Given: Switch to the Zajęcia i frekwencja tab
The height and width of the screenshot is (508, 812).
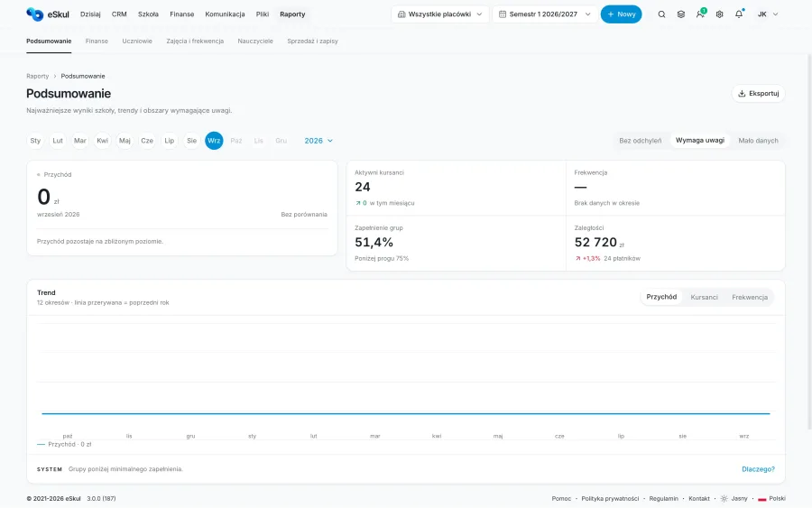Looking at the screenshot, I should [195, 42].
